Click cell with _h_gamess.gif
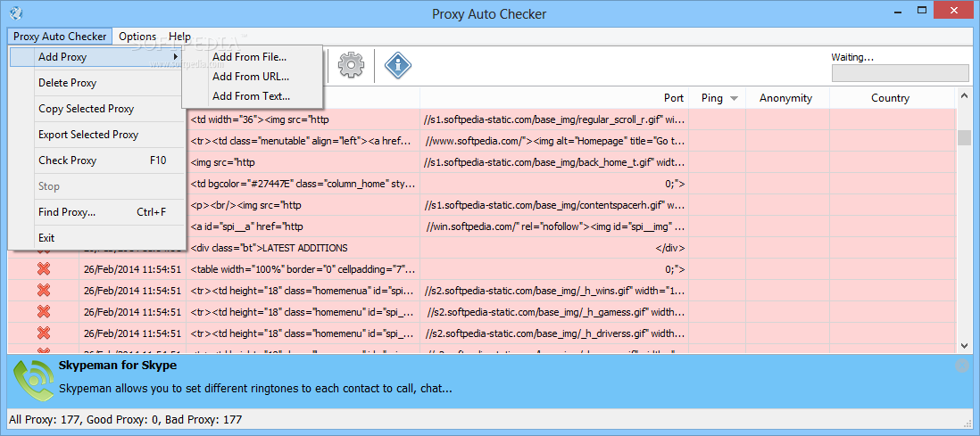Viewport: 980px width, 436px height. 554,312
